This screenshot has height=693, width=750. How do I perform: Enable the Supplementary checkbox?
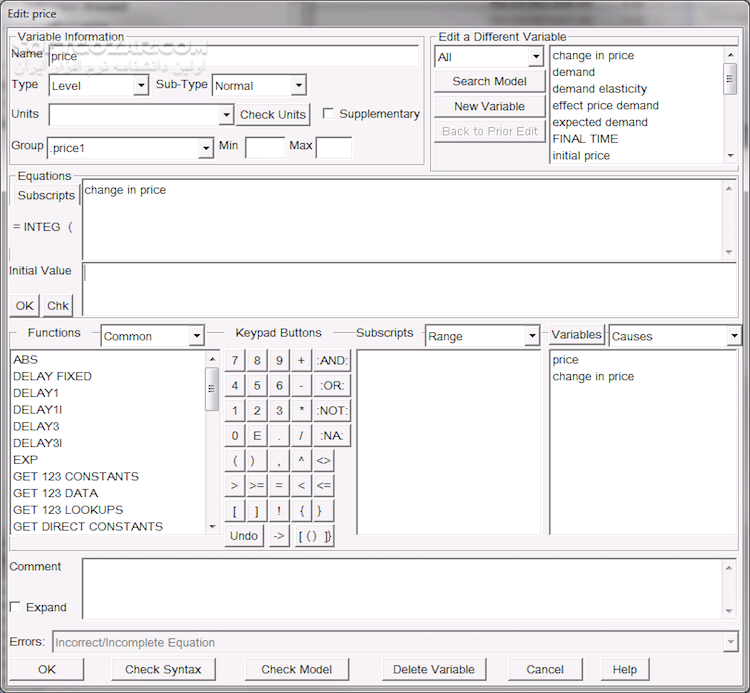click(x=328, y=114)
